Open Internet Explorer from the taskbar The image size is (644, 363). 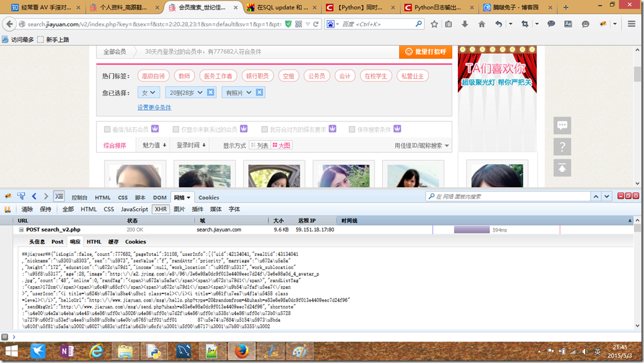click(96, 352)
